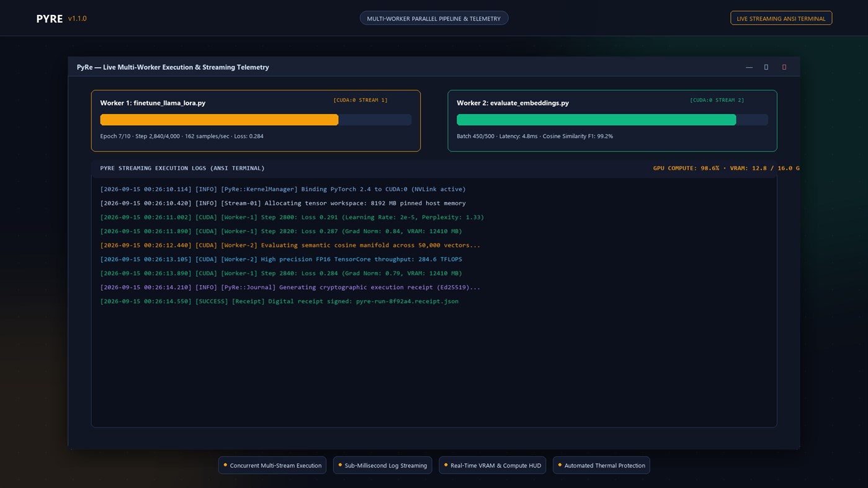Select the Worker-2 FP16 TensorCore throughput line
Image resolution: width=868 pixels, height=488 pixels.
pos(281,259)
